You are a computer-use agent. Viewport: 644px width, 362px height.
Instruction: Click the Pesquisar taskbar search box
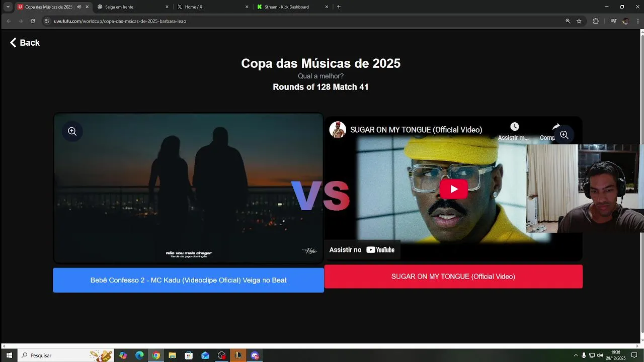tap(66, 355)
